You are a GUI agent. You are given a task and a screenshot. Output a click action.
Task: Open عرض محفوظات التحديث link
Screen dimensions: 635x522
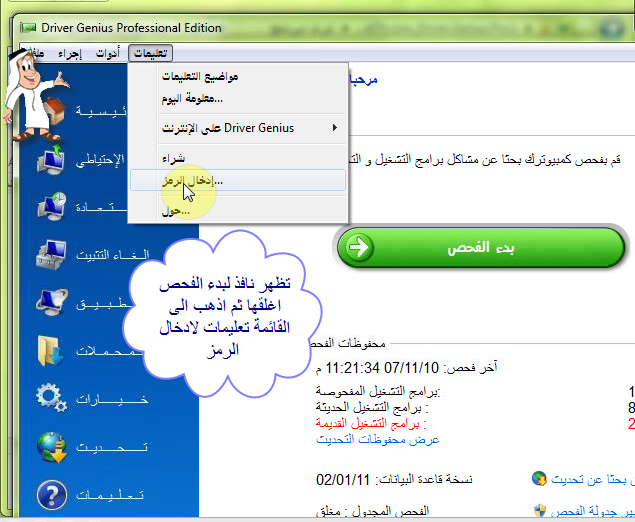377,439
